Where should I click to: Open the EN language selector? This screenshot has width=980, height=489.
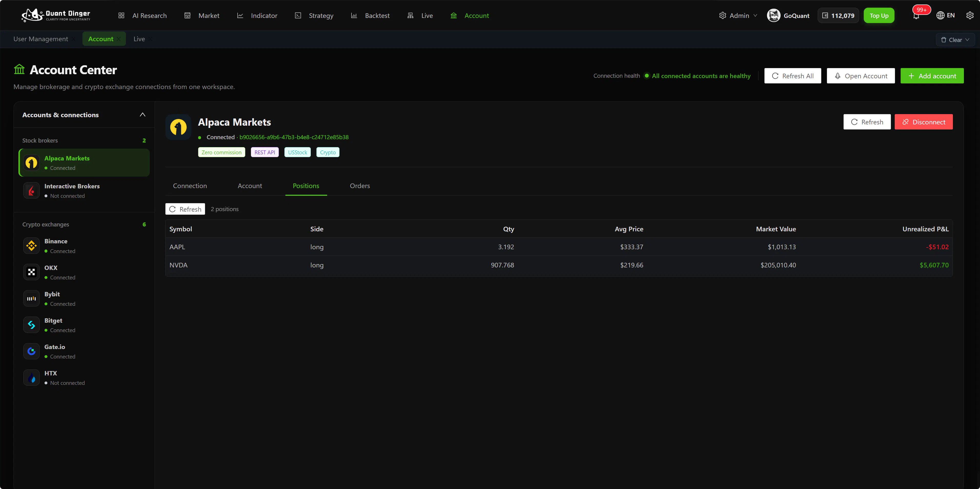click(945, 16)
